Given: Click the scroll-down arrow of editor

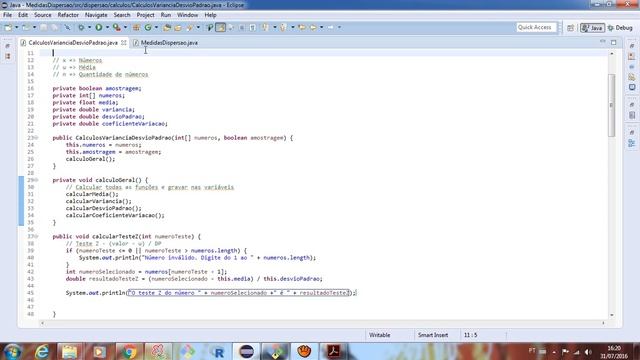Looking at the screenshot, I should click(611, 315).
